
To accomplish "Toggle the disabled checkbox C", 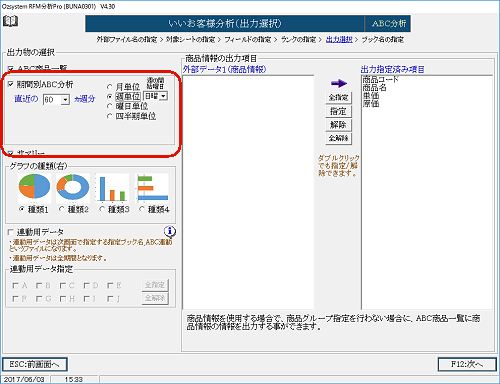I will click(63, 285).
